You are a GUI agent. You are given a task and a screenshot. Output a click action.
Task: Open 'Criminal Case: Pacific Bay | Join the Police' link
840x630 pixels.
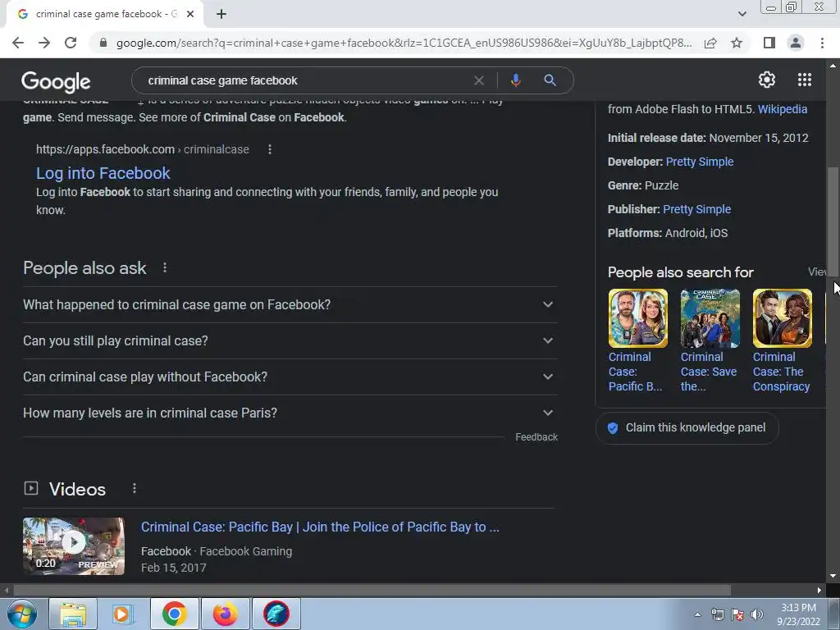click(x=320, y=527)
